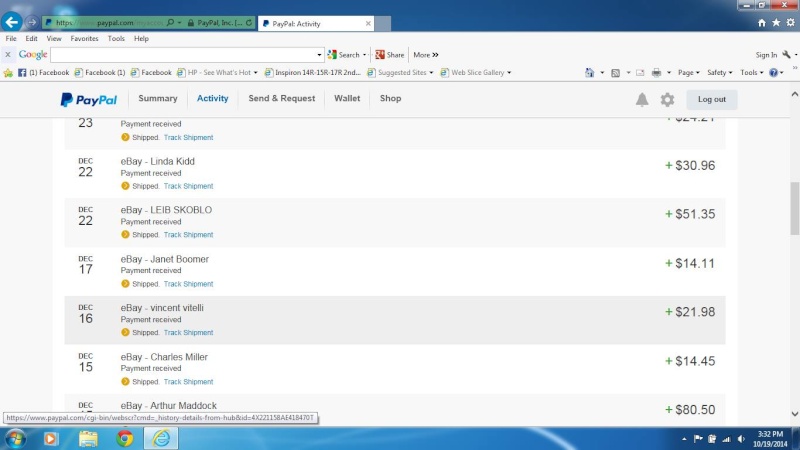This screenshot has height=450, width=800.
Task: Open the Tools menu in menu bar
Action: pos(116,38)
